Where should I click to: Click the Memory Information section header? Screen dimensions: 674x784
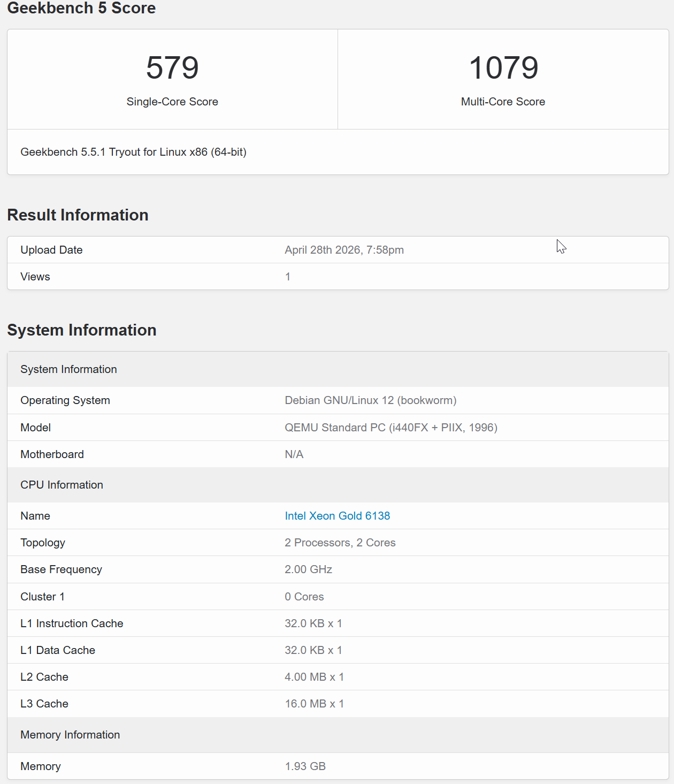point(70,735)
